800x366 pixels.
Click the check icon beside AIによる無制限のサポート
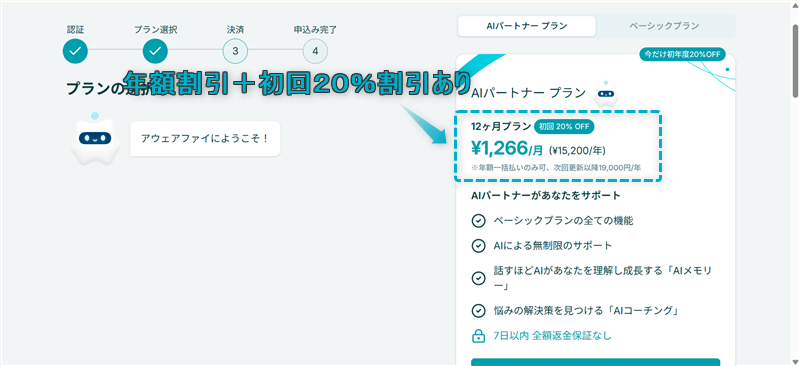click(478, 246)
